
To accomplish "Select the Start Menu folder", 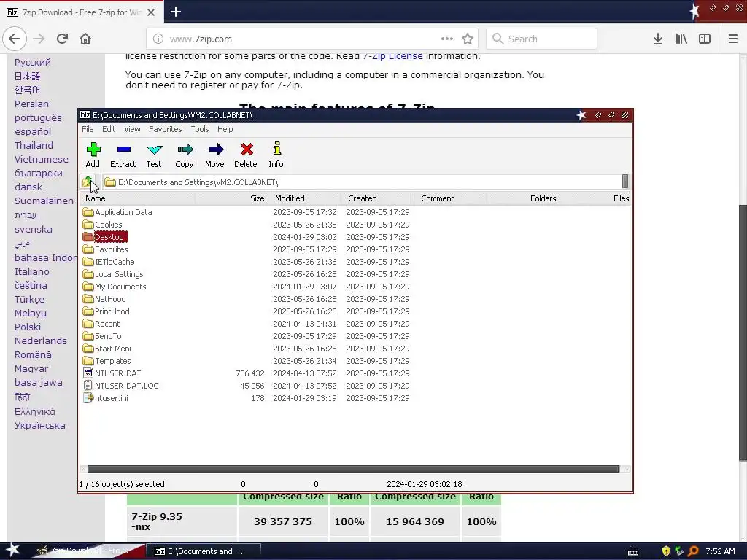I will coord(108,348).
